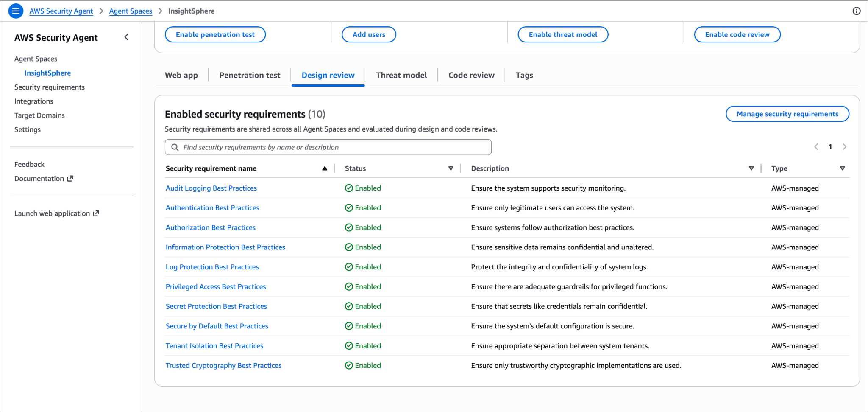Sort the Description column
The width and height of the screenshot is (868, 412).
tap(751, 168)
